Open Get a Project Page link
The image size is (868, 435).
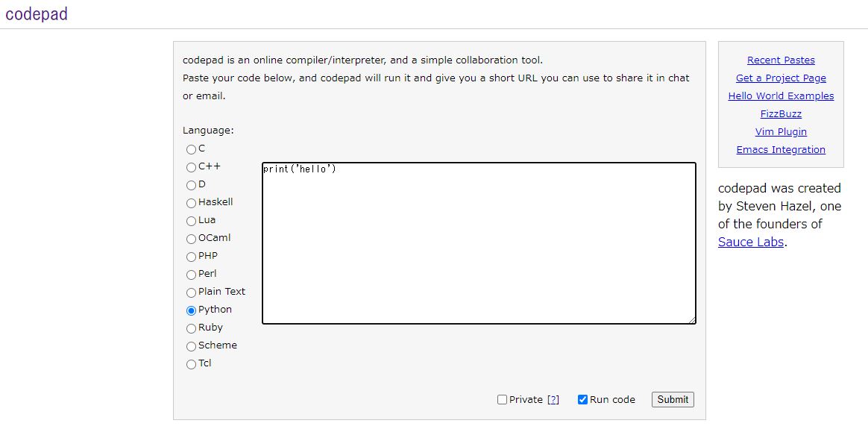(781, 78)
